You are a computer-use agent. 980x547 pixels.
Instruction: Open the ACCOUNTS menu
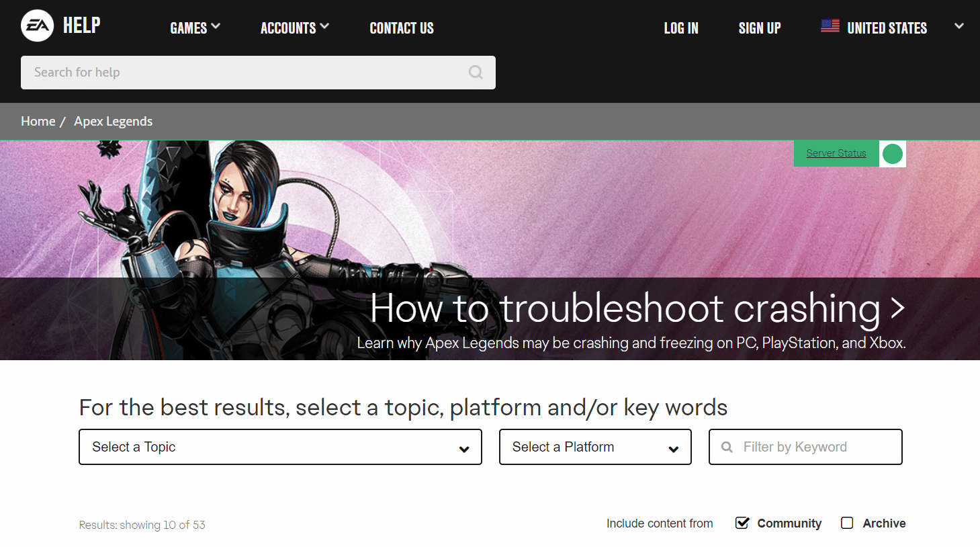coord(294,28)
